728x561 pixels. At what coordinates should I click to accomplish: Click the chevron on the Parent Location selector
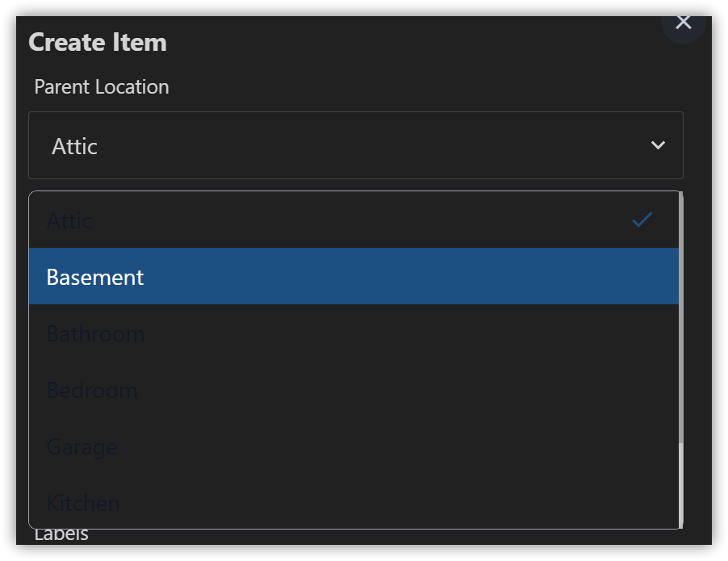[x=658, y=145]
